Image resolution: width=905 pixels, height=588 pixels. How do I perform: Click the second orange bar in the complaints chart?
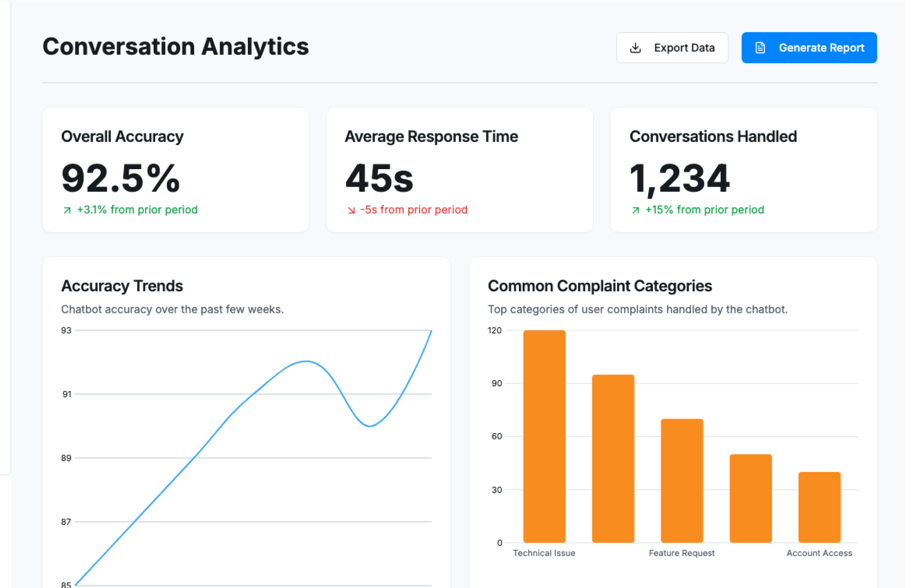(x=613, y=458)
